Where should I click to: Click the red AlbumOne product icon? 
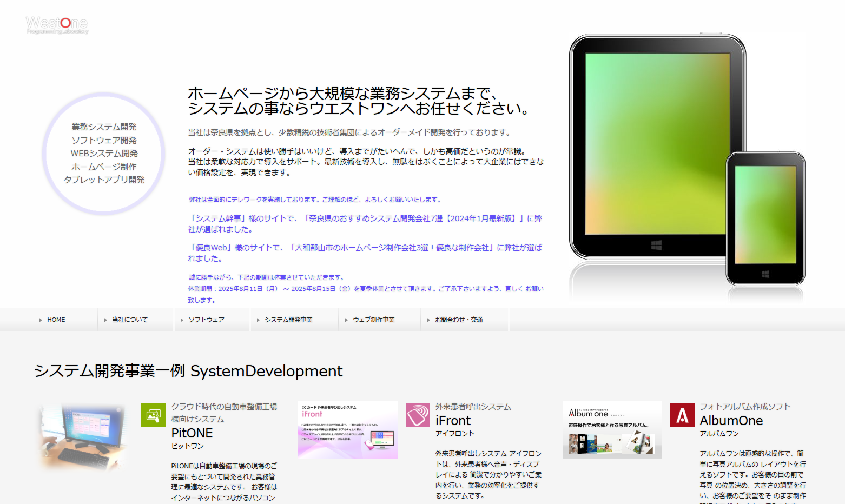[x=682, y=415]
